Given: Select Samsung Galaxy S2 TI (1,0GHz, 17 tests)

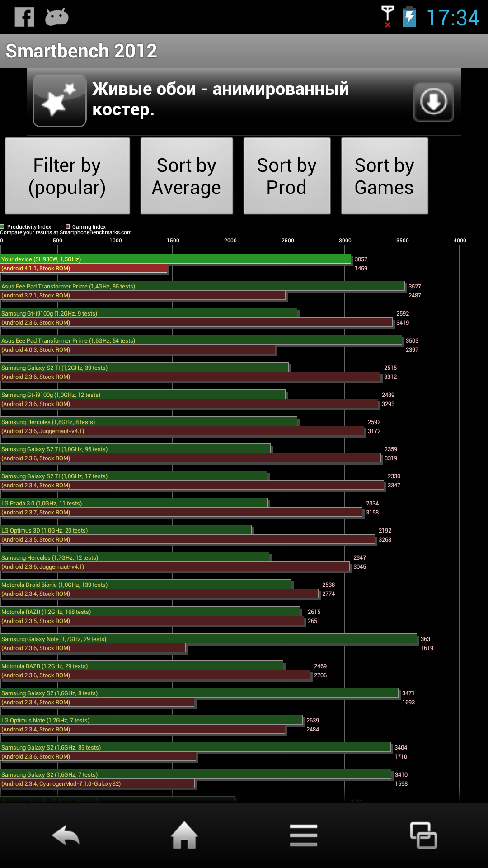Looking at the screenshot, I should 192,481.
